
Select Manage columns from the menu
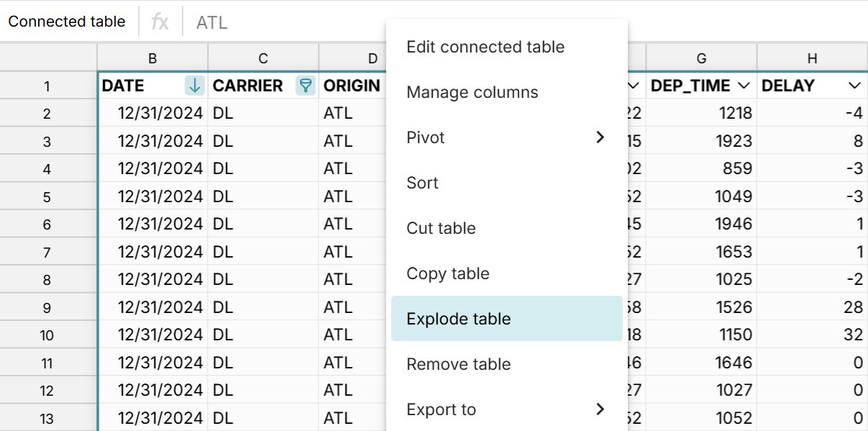472,92
